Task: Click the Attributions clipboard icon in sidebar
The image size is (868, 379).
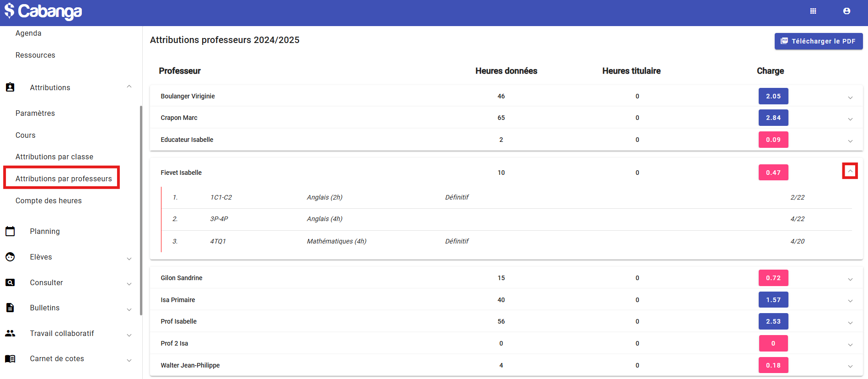Action: click(x=10, y=87)
